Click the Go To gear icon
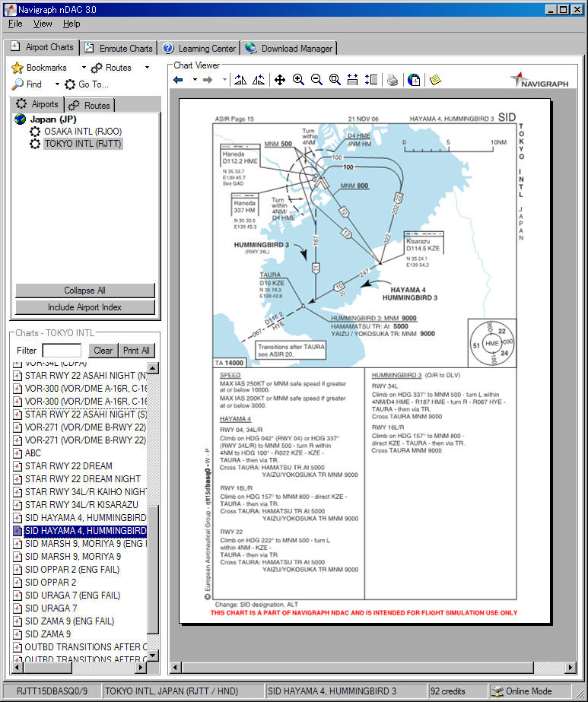 tap(70, 84)
